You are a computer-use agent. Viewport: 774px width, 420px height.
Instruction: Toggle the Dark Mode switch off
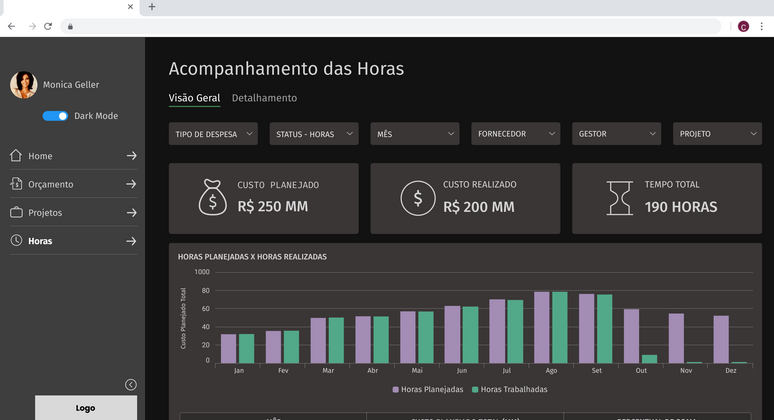tap(55, 116)
